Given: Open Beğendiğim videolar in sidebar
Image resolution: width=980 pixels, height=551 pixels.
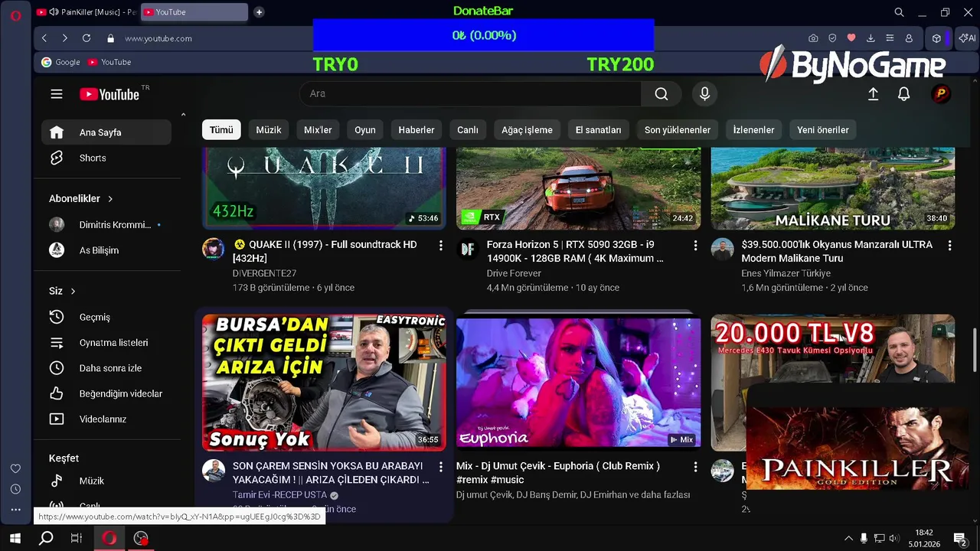Looking at the screenshot, I should point(106,393).
